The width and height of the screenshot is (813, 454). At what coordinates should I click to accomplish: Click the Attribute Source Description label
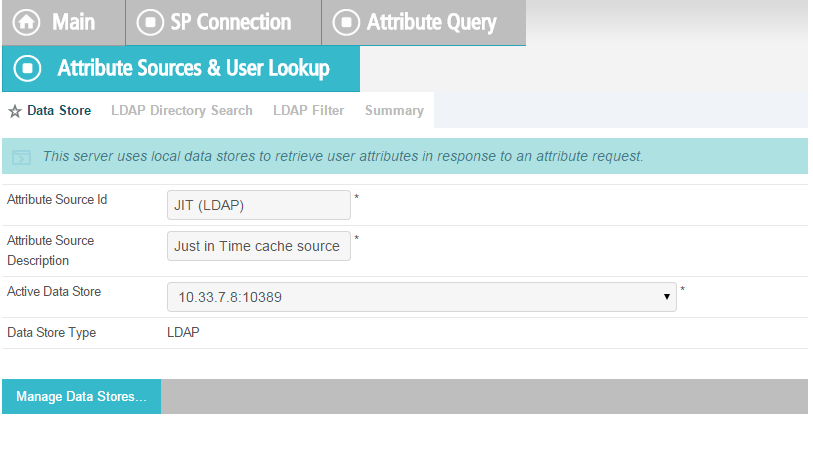[x=50, y=250]
